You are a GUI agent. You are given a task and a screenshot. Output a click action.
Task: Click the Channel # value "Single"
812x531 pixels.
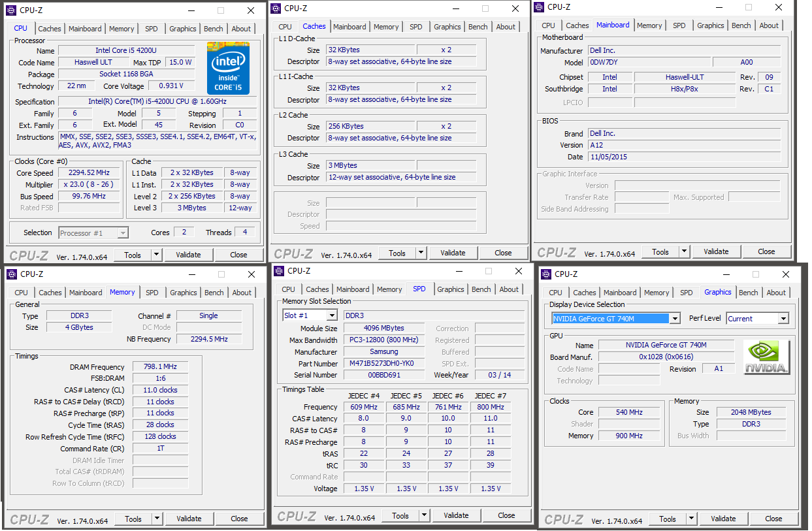click(x=209, y=315)
